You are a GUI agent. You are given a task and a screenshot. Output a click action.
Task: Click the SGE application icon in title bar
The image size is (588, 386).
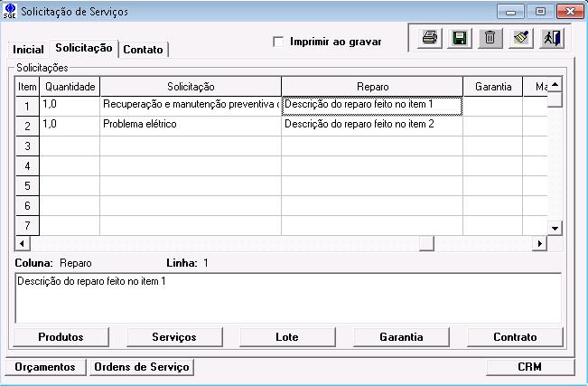point(10,12)
